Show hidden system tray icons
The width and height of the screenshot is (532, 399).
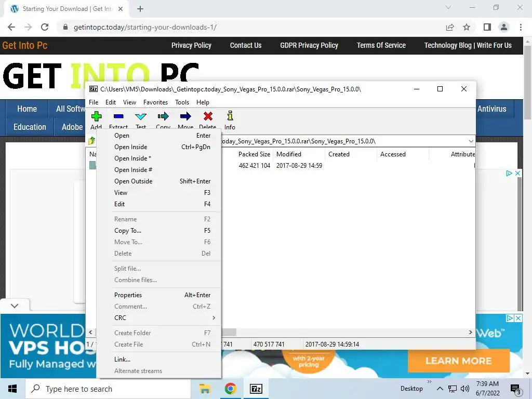coord(440,389)
